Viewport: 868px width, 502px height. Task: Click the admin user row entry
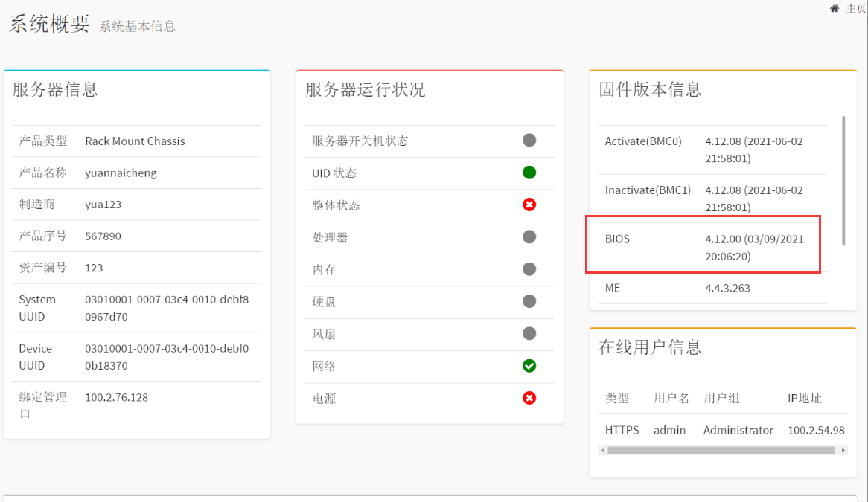pyautogui.click(x=669, y=430)
